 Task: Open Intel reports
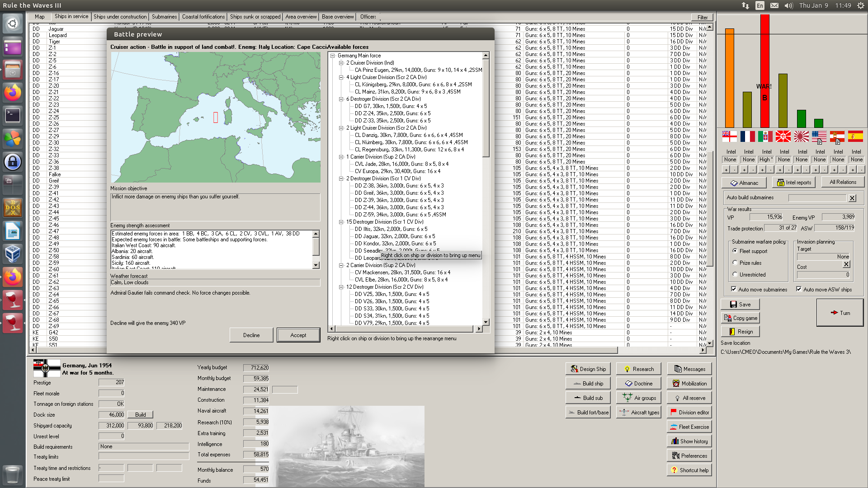[794, 183]
